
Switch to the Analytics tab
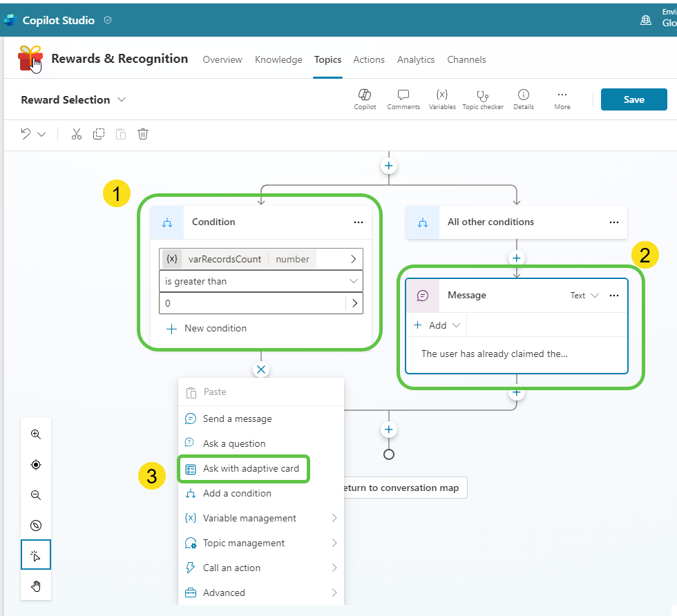pyautogui.click(x=415, y=59)
